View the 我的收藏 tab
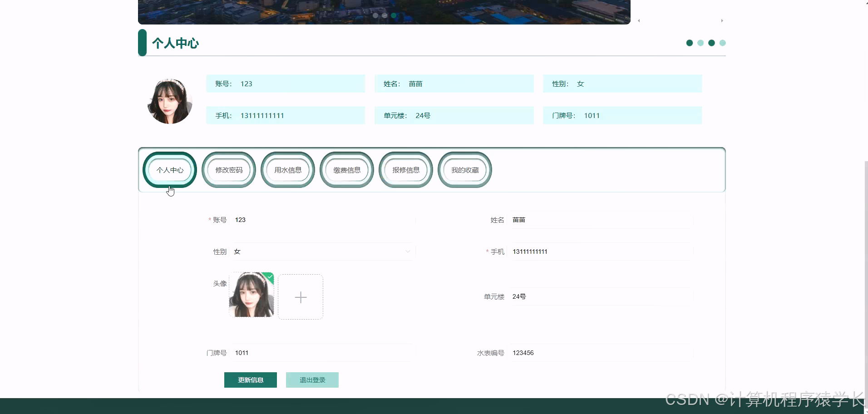868x414 pixels. (464, 169)
